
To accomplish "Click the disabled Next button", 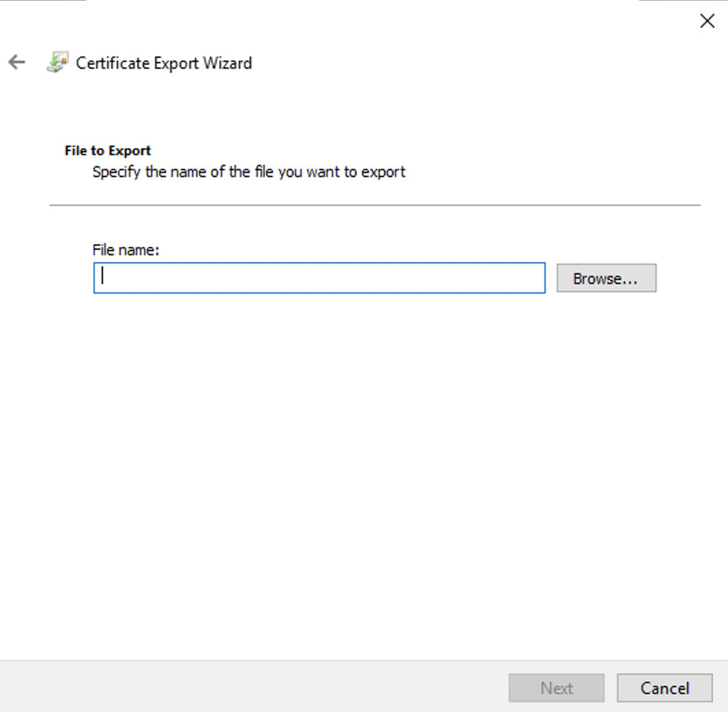I will (556, 688).
